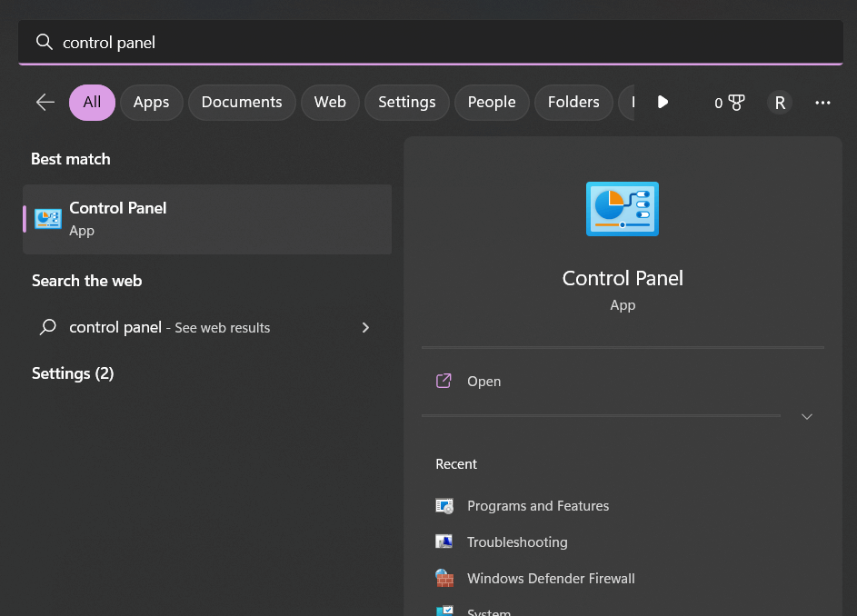Click the large Control Panel icon in preview
This screenshot has height=616, width=857.
[x=623, y=209]
